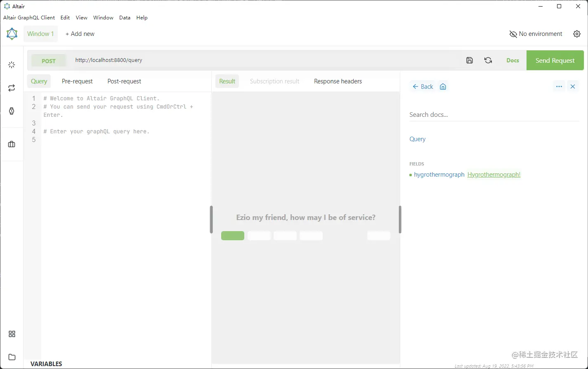Go Back in the docs panel
The image size is (588, 369).
point(423,86)
